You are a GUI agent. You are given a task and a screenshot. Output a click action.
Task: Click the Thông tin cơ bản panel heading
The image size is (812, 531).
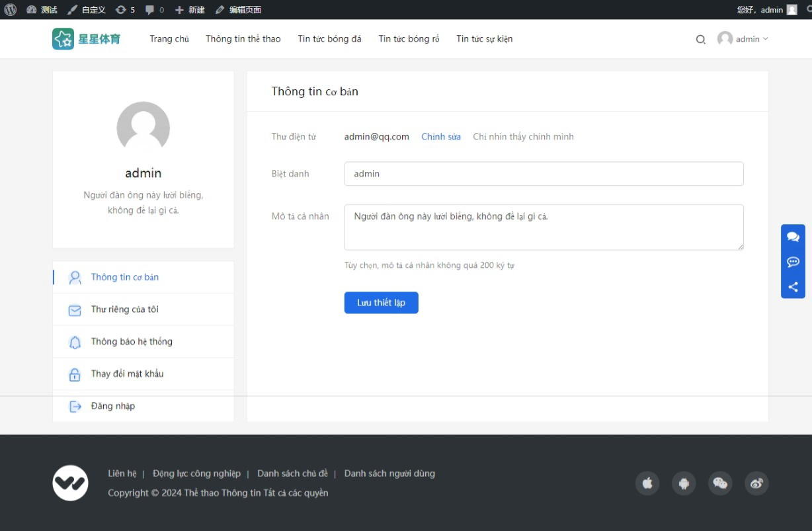coord(315,91)
